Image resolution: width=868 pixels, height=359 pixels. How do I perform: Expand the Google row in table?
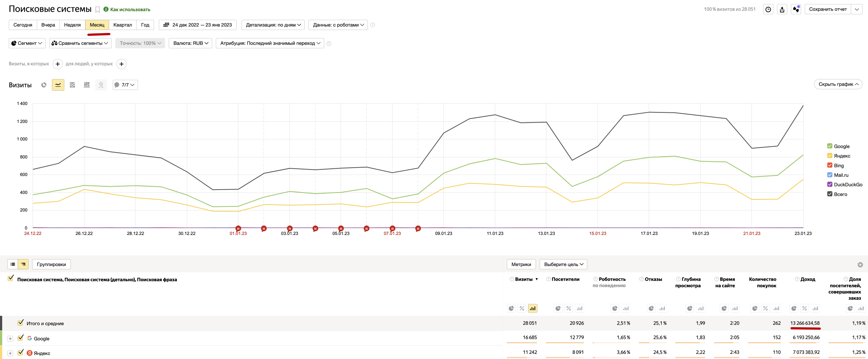(x=10, y=339)
